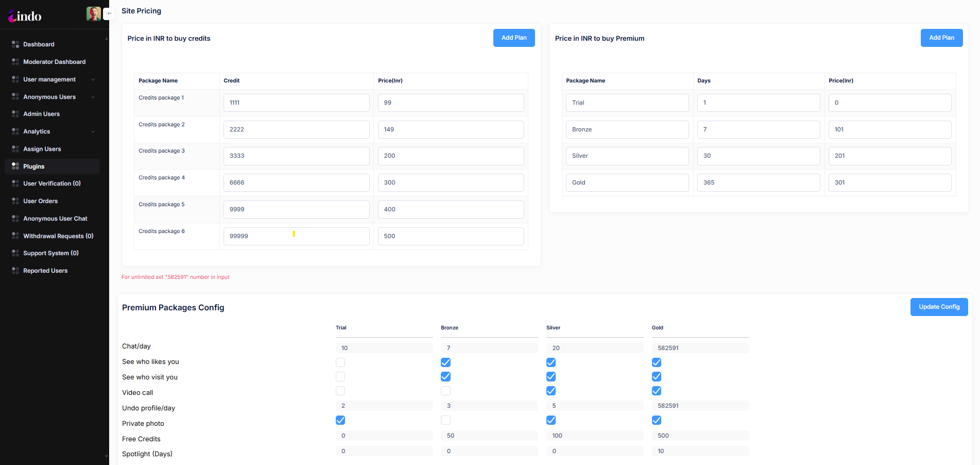Expand the User management submenu chevron
The width and height of the screenshot is (980, 465).
coord(93,79)
